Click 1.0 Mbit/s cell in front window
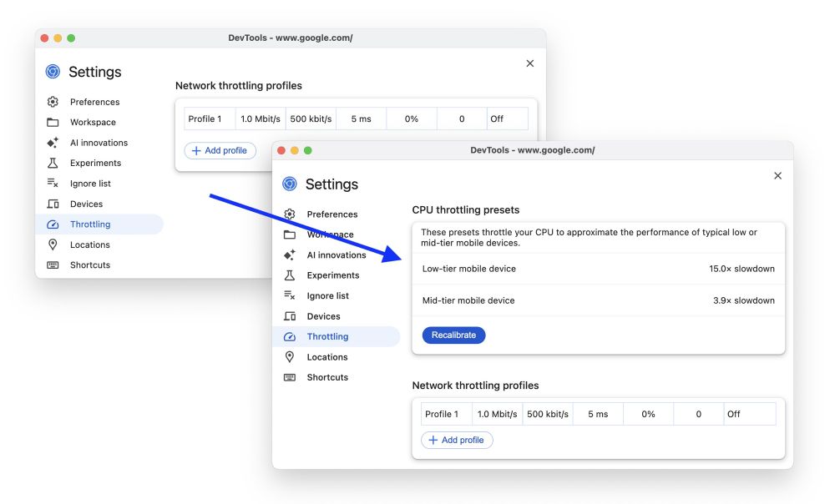 497,414
